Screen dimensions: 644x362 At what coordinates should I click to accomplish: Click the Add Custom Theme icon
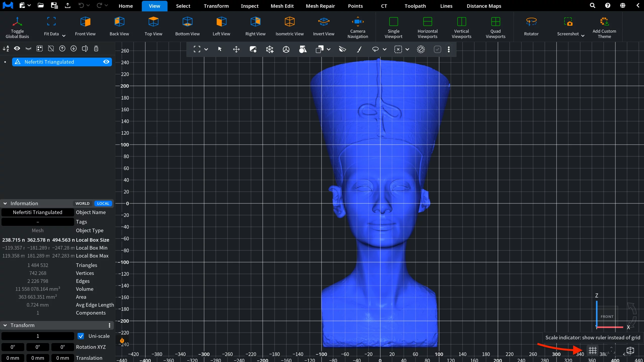604,22
